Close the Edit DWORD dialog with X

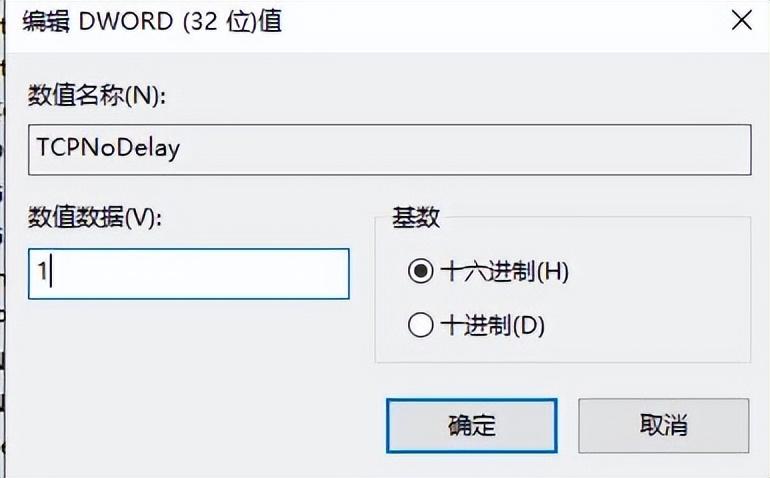pos(741,20)
